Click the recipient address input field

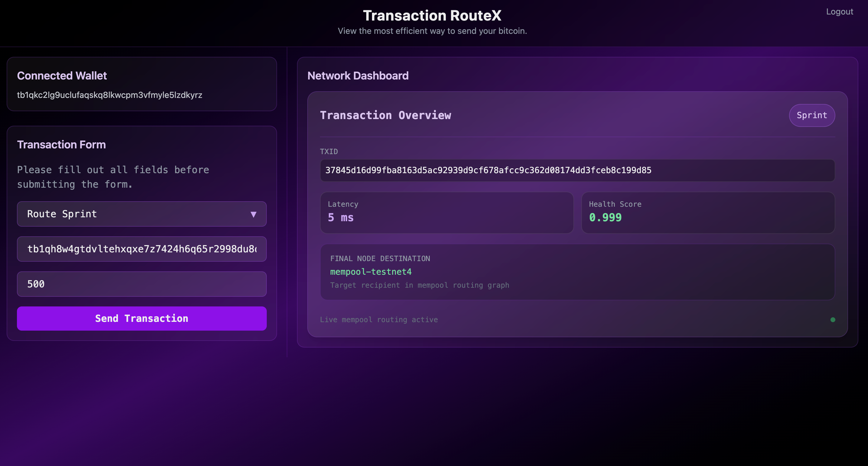coord(142,249)
